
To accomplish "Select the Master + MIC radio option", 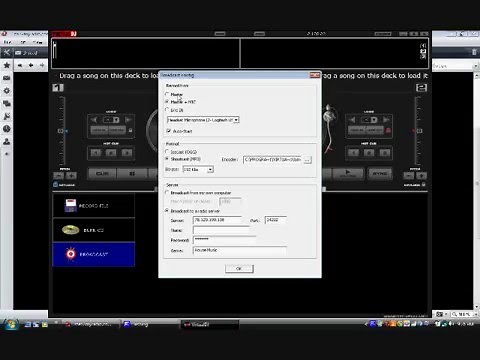I will pos(168,102).
